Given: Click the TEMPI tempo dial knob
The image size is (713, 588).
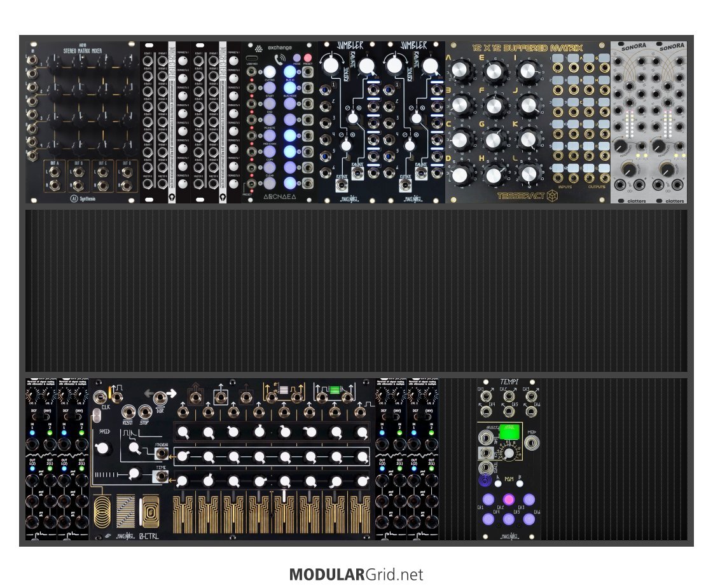Looking at the screenshot, I should point(509,453).
